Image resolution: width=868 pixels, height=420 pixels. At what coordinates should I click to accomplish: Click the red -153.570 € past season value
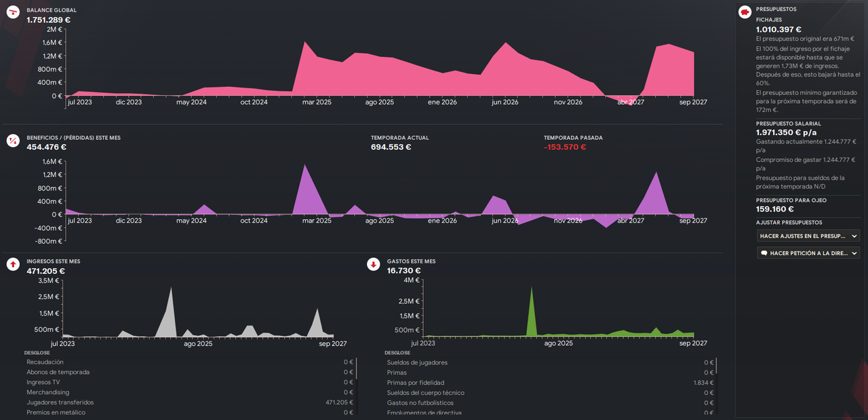click(x=565, y=147)
